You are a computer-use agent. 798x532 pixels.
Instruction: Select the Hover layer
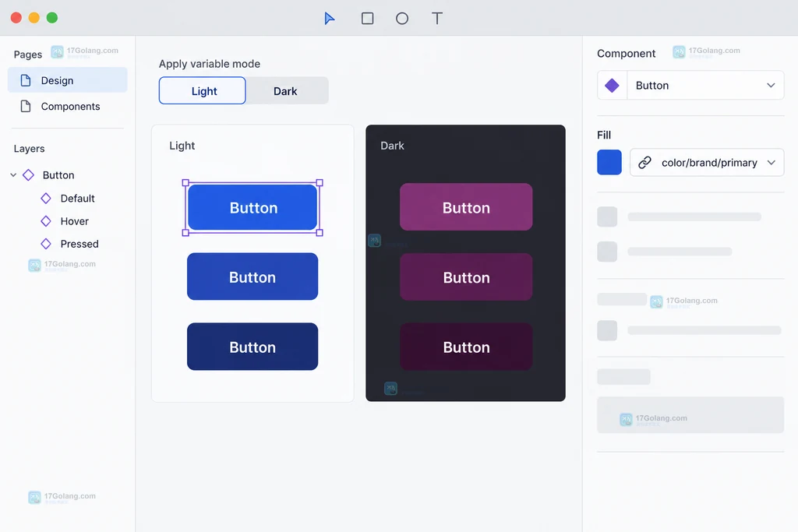point(74,221)
